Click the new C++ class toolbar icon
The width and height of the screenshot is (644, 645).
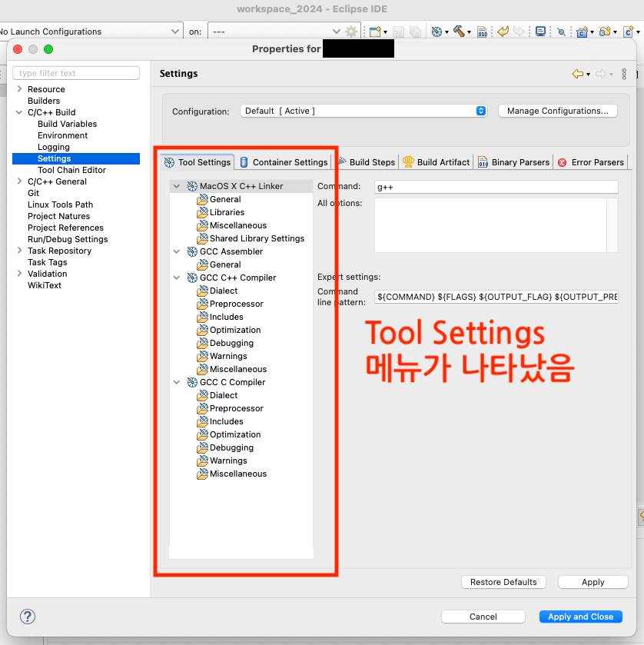[x=629, y=32]
